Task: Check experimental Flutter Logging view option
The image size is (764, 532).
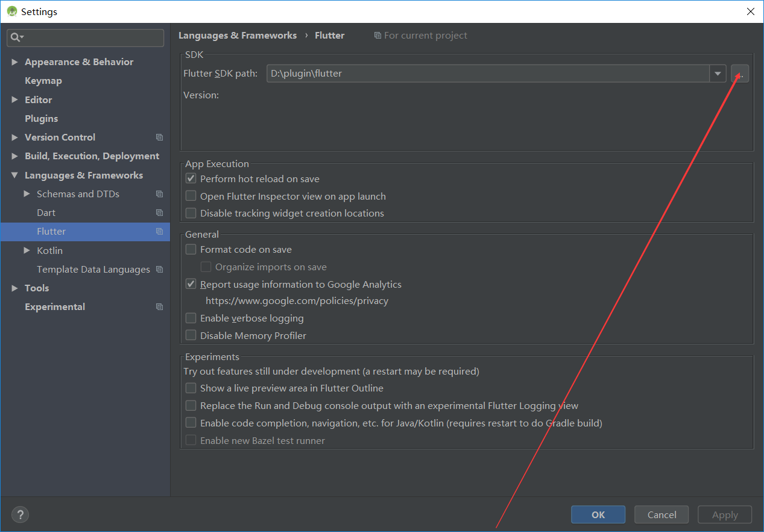Action: (191, 405)
